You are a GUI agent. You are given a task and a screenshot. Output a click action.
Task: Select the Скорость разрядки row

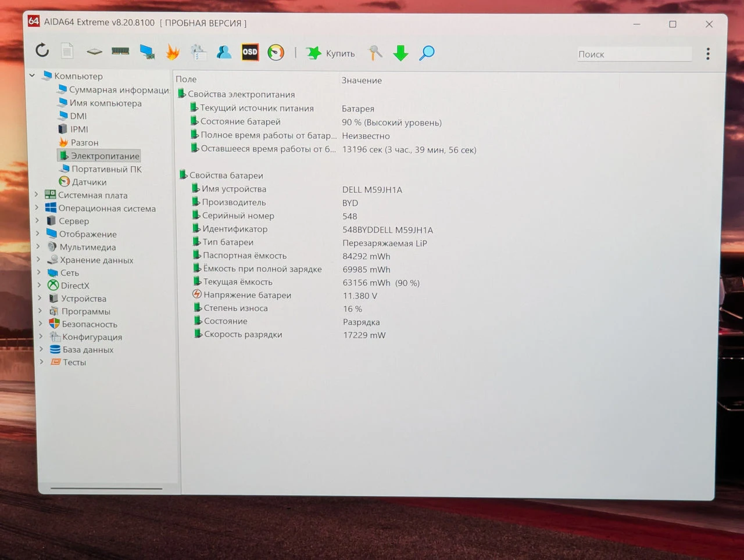[x=289, y=335]
